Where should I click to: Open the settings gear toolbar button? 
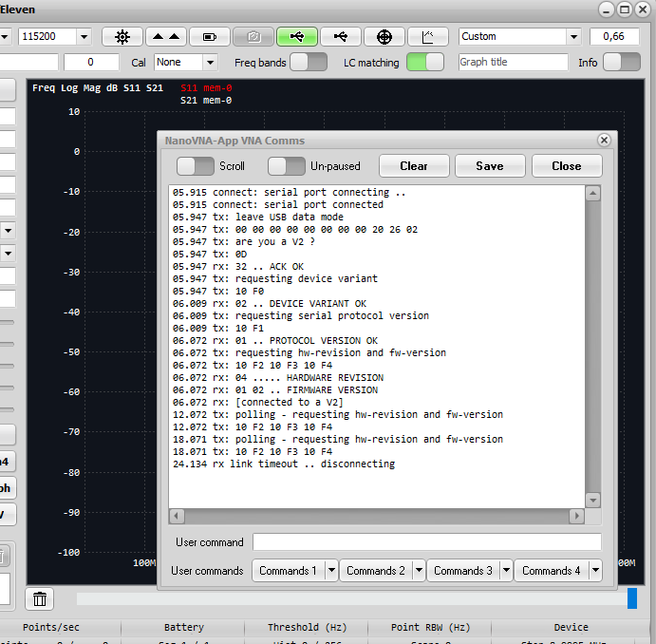coord(122,37)
